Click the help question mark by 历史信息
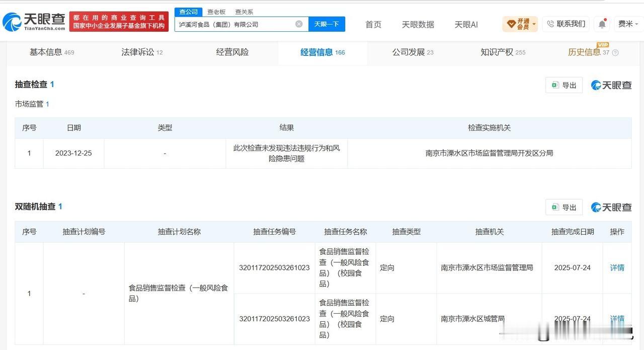Screen dimensions: 644x350 click(x=615, y=52)
